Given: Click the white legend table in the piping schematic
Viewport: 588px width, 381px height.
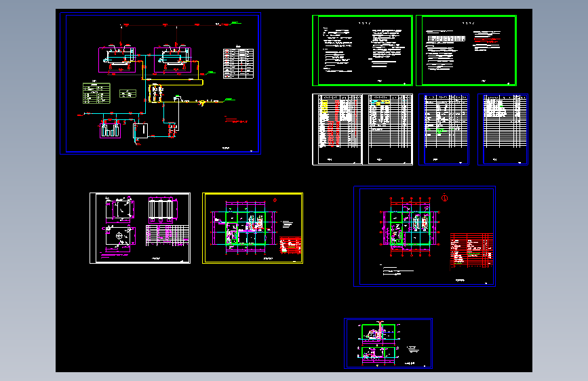Looking at the screenshot, I should (x=239, y=63).
